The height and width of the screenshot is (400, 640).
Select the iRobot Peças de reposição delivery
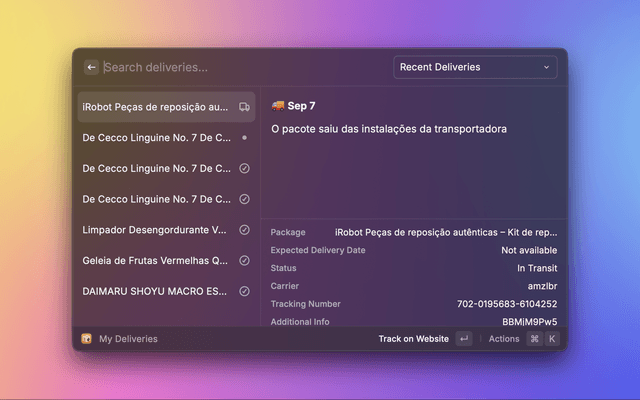[x=155, y=106]
